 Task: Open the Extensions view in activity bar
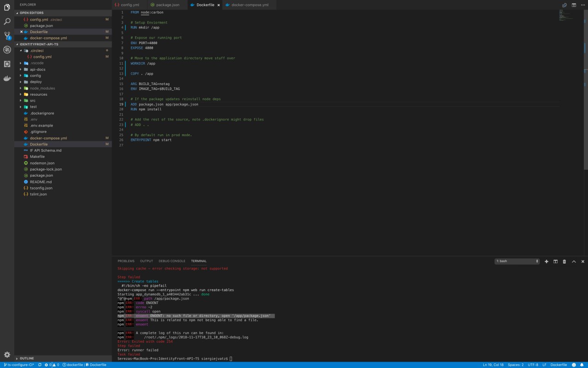7,64
